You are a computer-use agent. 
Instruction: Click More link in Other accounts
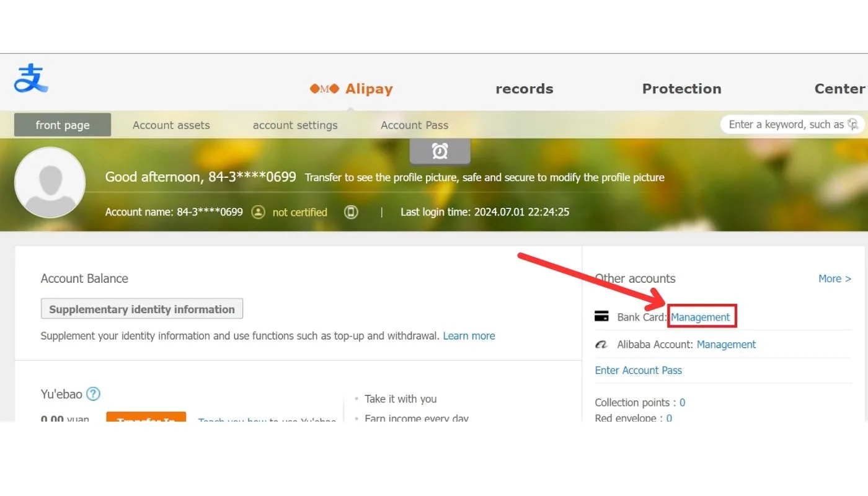point(835,278)
